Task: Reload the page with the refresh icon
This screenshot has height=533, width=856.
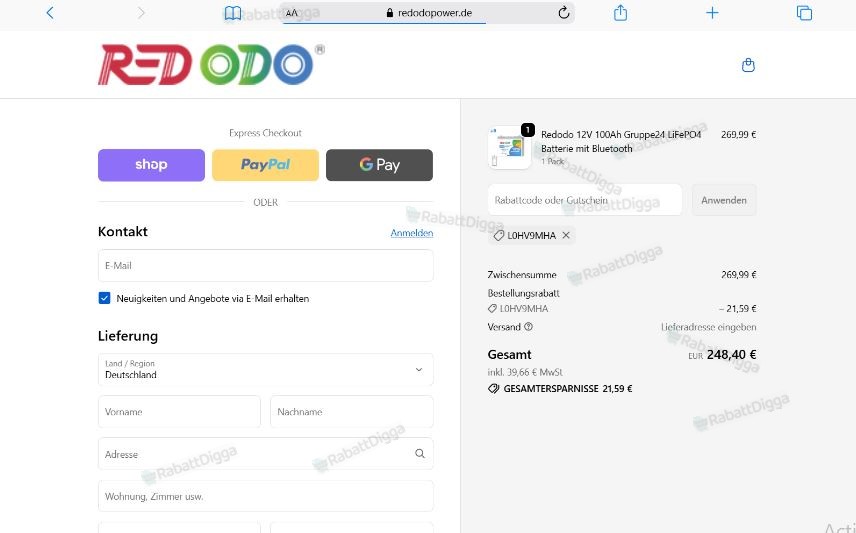Action: point(564,13)
